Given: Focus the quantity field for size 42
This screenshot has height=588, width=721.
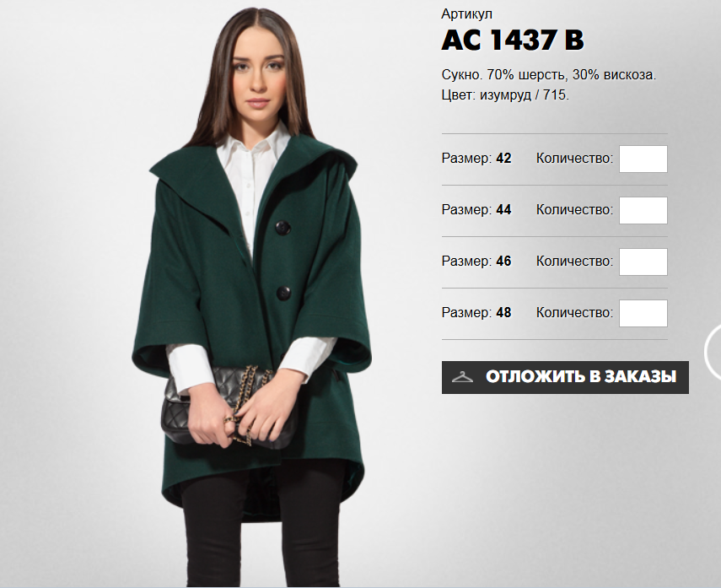Looking at the screenshot, I should point(643,159).
